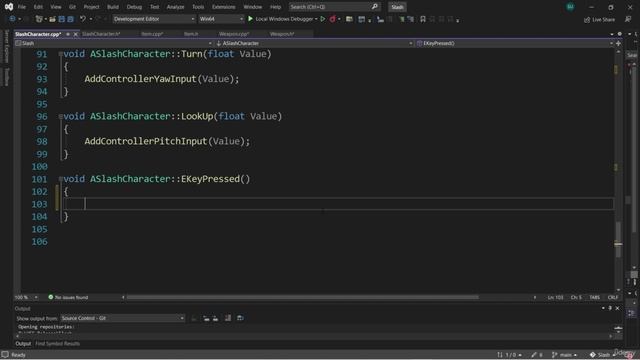Viewport: 640px width, 360px height.
Task: Click the CRLF line ending indicator
Action: coord(613,297)
